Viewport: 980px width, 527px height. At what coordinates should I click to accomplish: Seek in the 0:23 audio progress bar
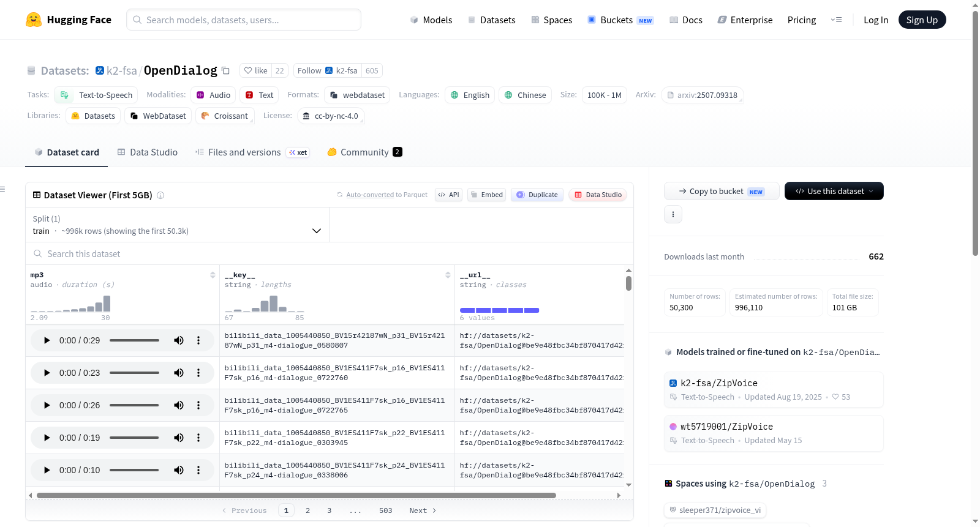click(x=134, y=373)
